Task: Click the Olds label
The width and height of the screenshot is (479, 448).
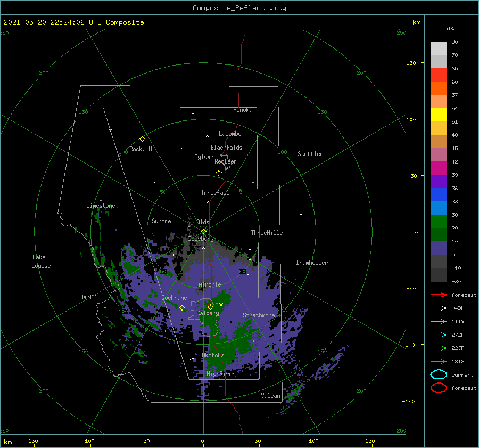Action: coord(203,222)
